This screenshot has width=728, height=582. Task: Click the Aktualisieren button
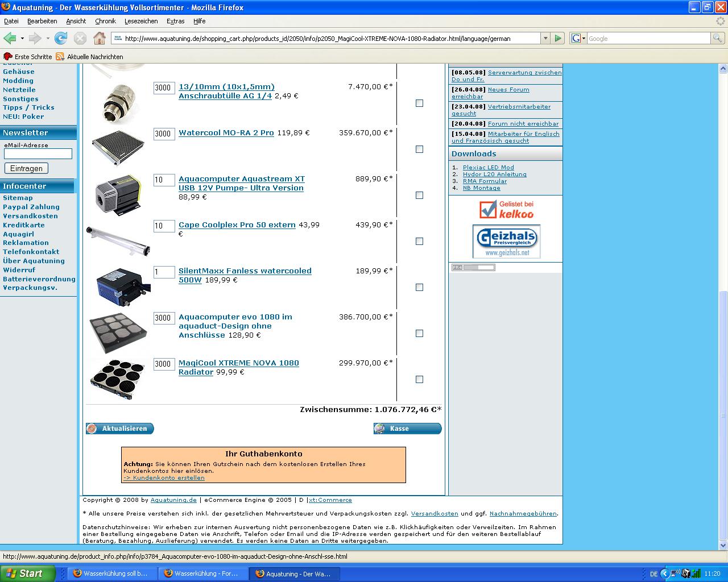(120, 429)
